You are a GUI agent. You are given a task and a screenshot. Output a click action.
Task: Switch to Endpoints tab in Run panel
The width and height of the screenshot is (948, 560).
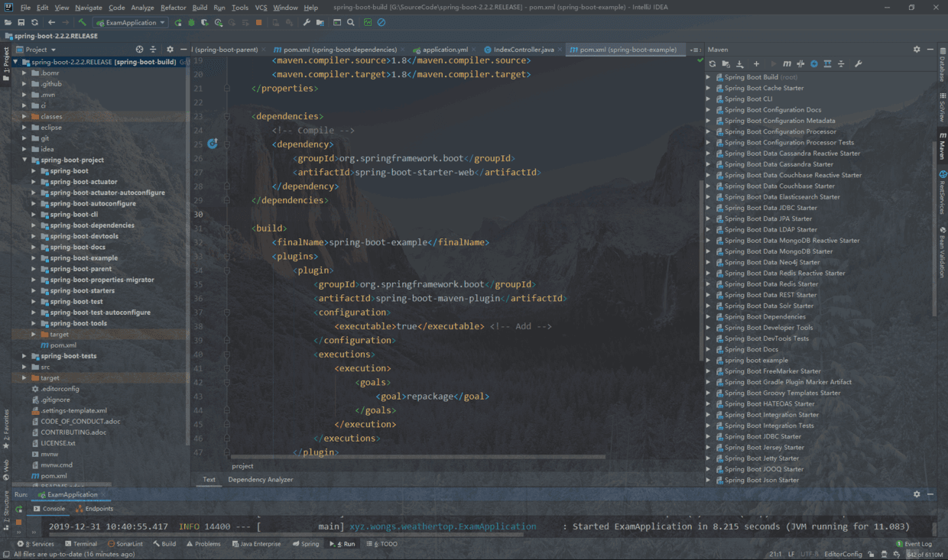94,508
